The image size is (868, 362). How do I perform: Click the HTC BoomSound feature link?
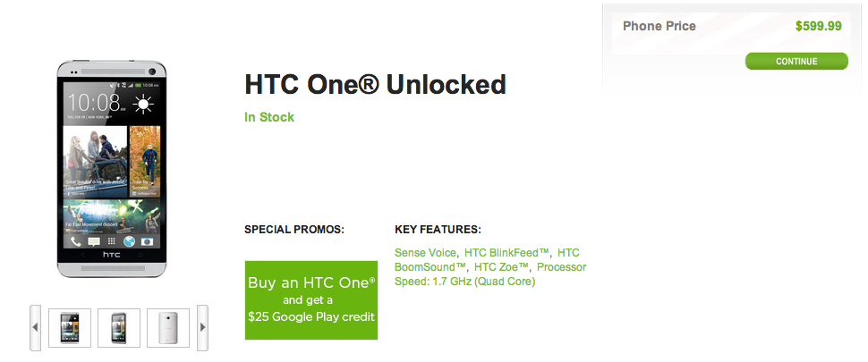(430, 267)
